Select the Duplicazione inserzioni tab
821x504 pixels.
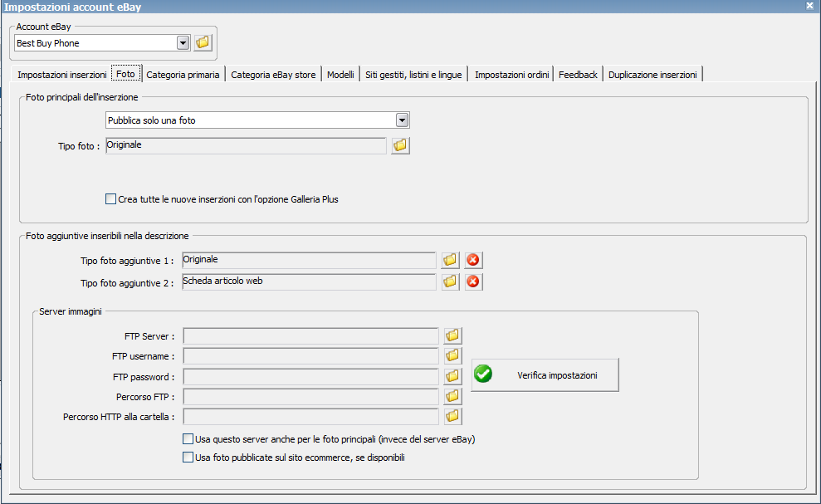[652, 75]
